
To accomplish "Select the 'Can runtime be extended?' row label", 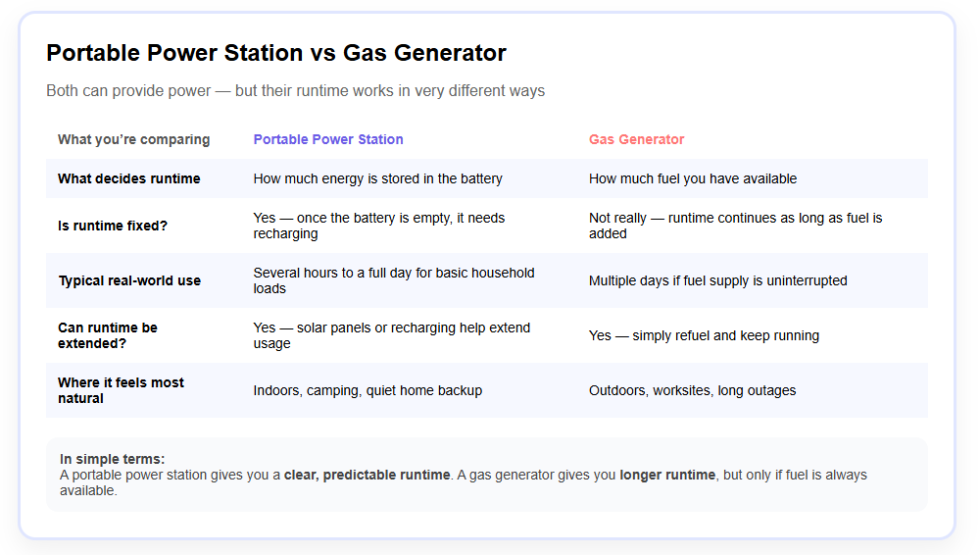I will [x=108, y=335].
